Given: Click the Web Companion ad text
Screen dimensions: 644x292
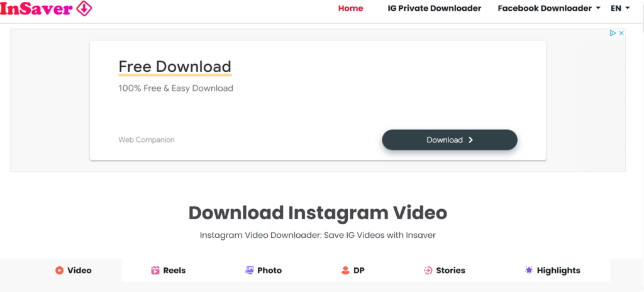Looking at the screenshot, I should pos(146,140).
